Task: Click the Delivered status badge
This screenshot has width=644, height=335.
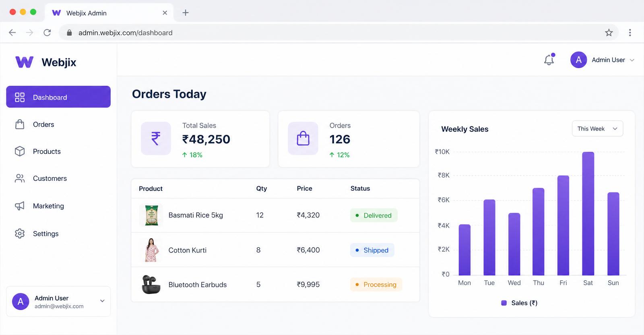Action: click(x=374, y=215)
